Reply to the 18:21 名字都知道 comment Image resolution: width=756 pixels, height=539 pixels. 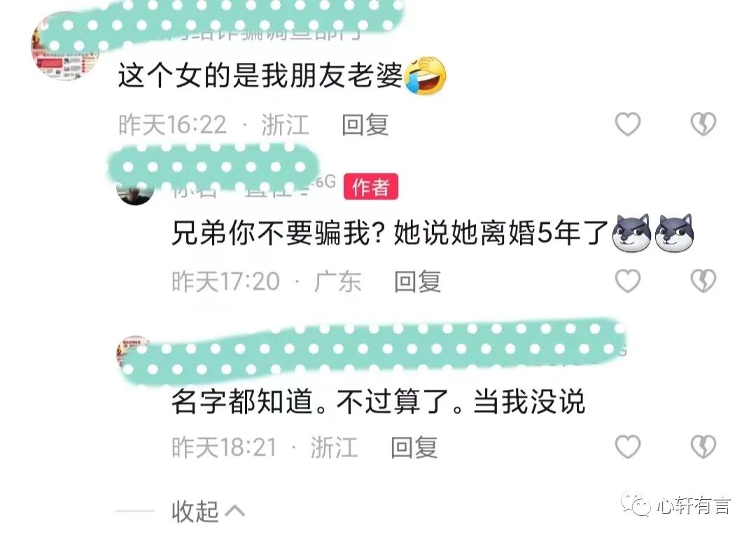tap(414, 447)
